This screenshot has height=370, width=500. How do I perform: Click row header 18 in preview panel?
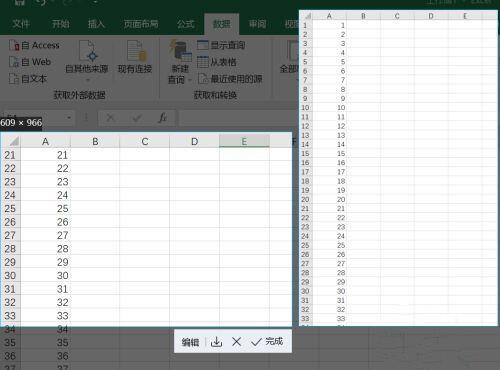click(x=305, y=181)
